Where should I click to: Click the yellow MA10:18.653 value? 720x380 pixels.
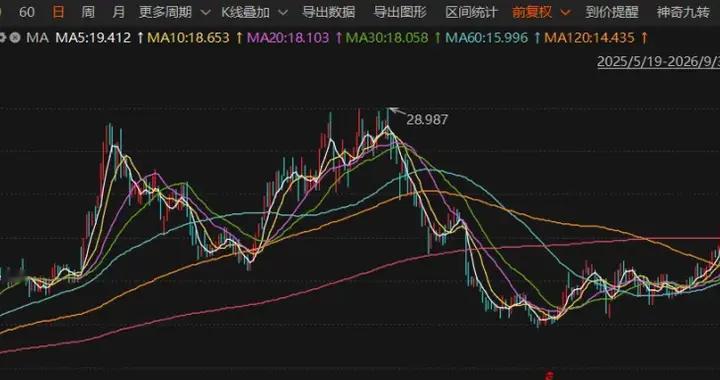click(189, 38)
